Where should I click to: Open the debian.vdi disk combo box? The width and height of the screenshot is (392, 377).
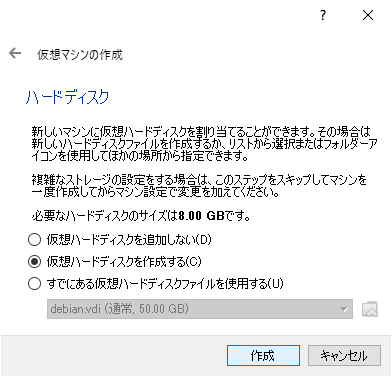click(200, 309)
